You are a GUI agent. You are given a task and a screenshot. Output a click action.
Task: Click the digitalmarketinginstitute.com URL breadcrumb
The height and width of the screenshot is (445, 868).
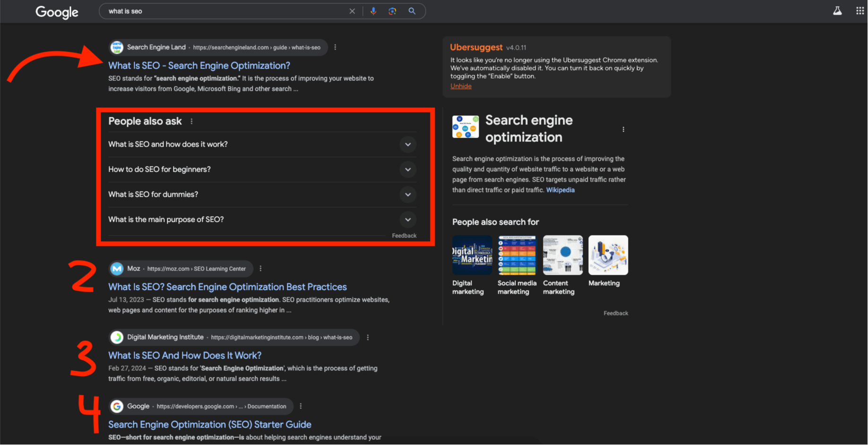[282, 337]
